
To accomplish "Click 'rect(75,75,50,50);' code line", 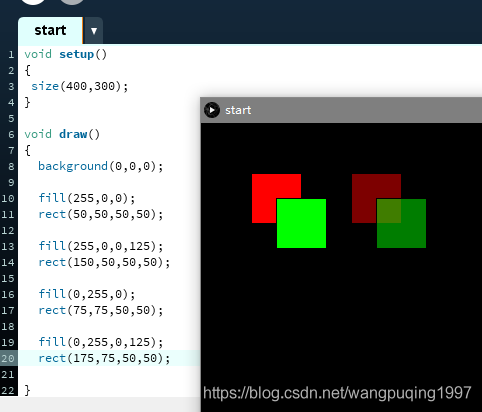I will coord(101,310).
